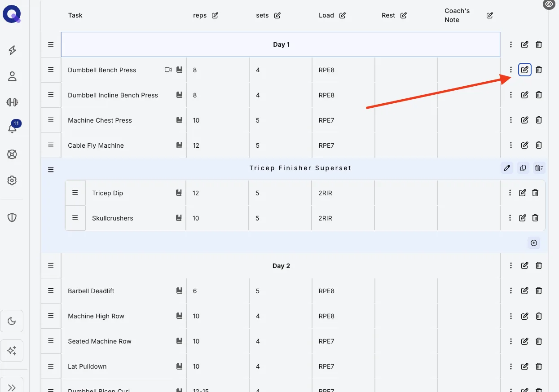
Task: Click the app logo in the sidebar
Action: pyautogui.click(x=12, y=14)
